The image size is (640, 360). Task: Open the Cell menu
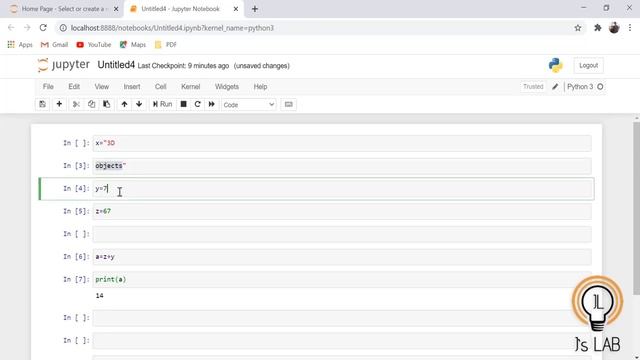click(x=160, y=87)
